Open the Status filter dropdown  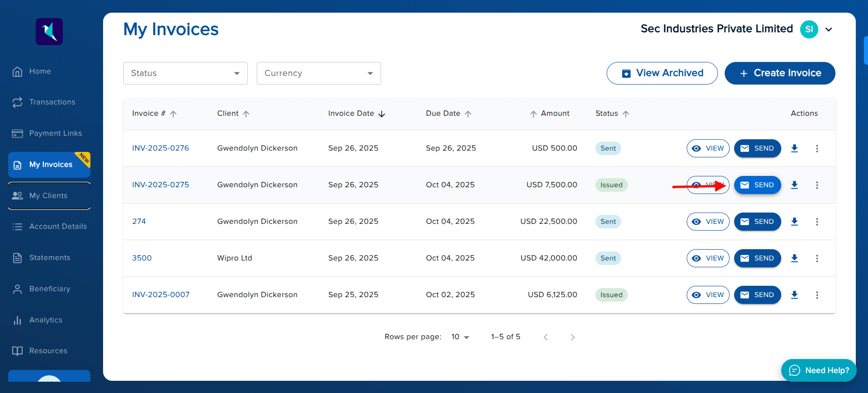(x=185, y=73)
